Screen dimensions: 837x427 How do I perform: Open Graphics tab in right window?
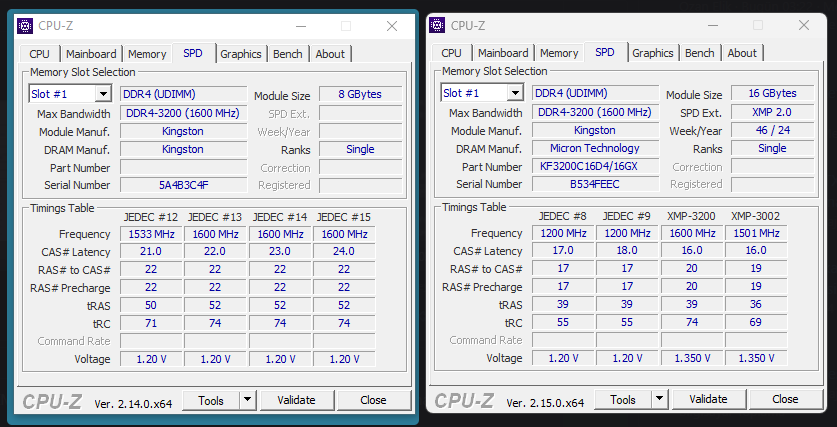(653, 53)
